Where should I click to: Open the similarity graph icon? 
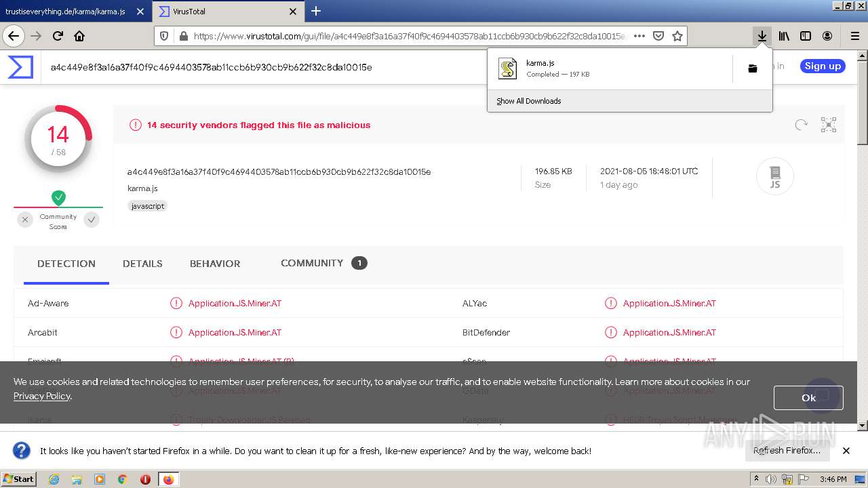coord(829,125)
